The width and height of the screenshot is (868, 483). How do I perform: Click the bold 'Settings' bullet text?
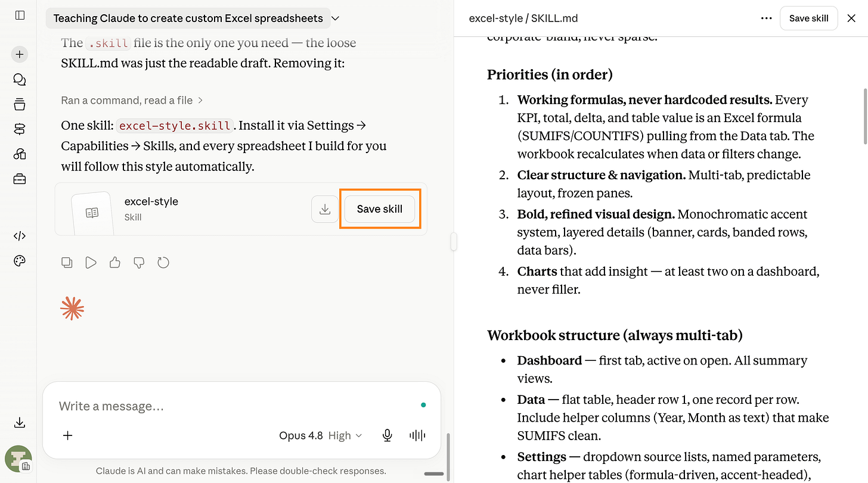pyautogui.click(x=542, y=457)
